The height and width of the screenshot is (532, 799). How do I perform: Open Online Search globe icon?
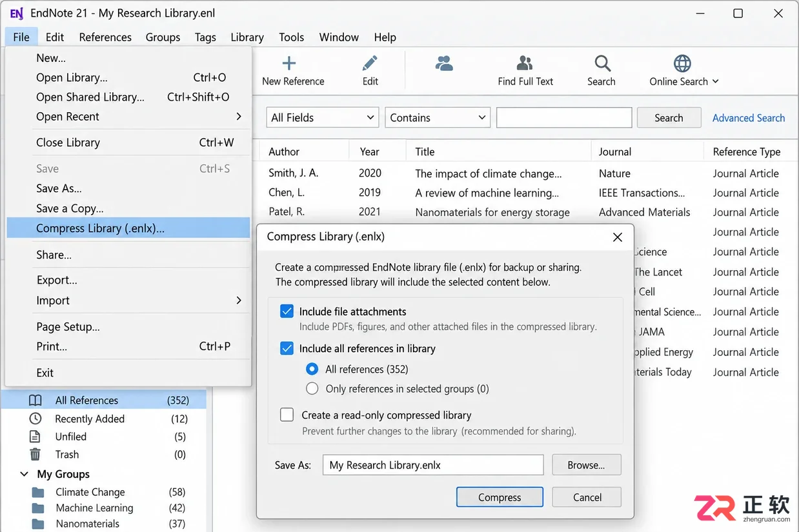tap(682, 63)
